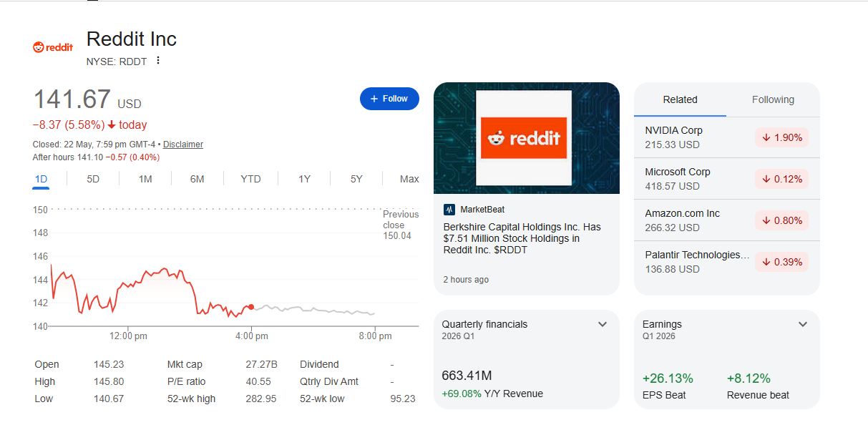The image size is (868, 425).
Task: Click the +69.08% Y/Y Revenue text
Action: pos(492,394)
